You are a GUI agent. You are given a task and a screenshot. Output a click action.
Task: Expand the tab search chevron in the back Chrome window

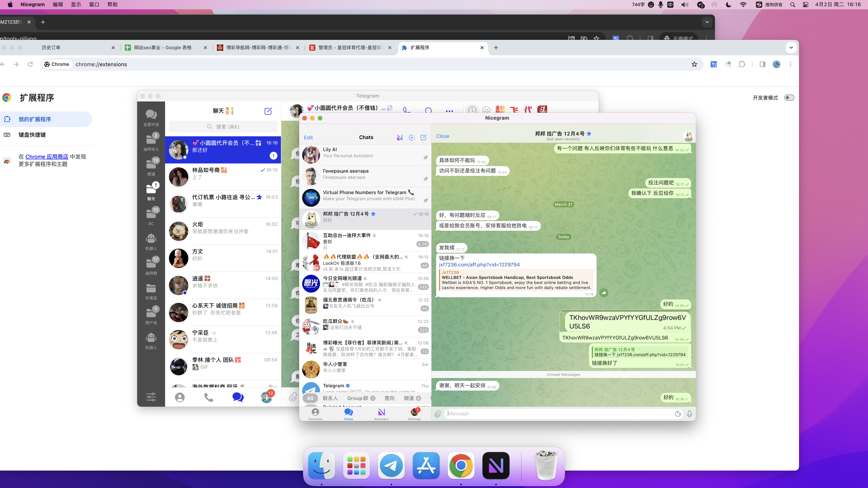pyautogui.click(x=707, y=22)
